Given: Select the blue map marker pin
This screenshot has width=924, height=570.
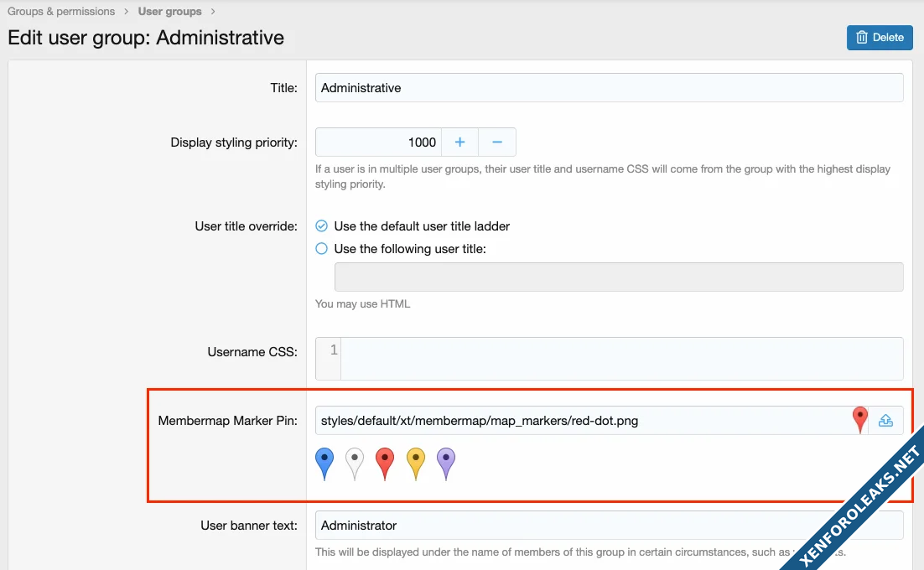Looking at the screenshot, I should (324, 462).
